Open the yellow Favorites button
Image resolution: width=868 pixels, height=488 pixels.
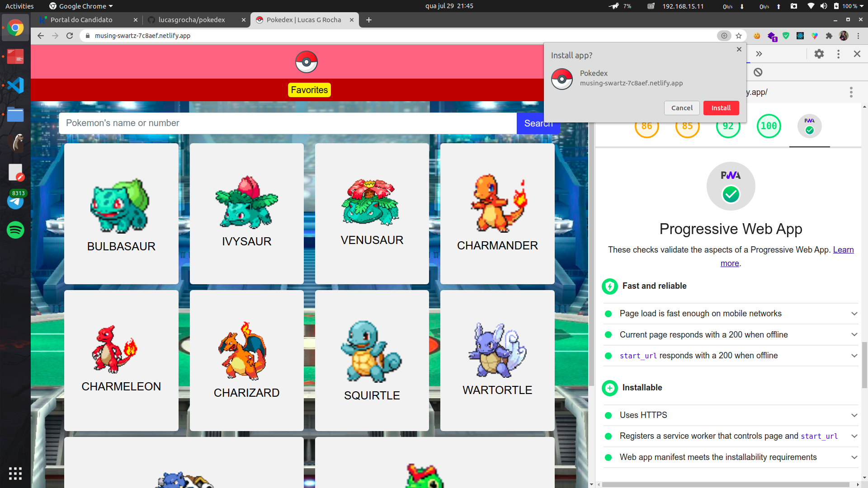pyautogui.click(x=309, y=90)
